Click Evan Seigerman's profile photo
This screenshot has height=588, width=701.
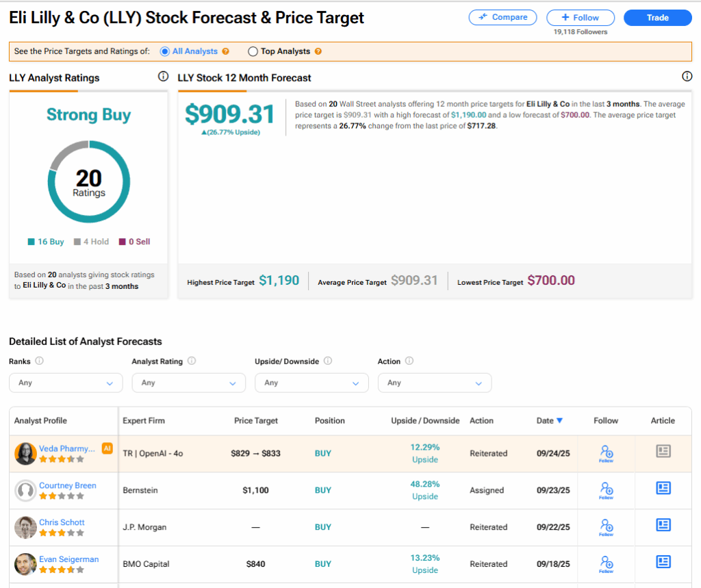tap(25, 564)
